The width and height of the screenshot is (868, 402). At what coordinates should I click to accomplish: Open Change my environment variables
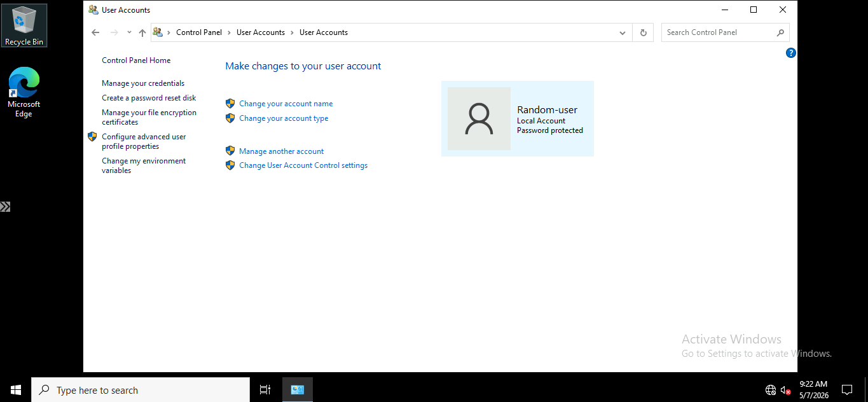(144, 165)
